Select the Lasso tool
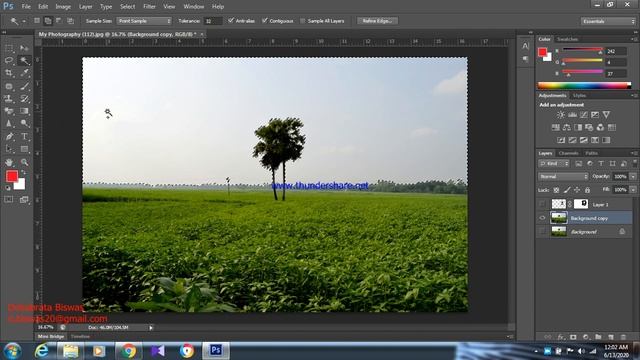This screenshot has width=640, height=360. (x=9, y=60)
